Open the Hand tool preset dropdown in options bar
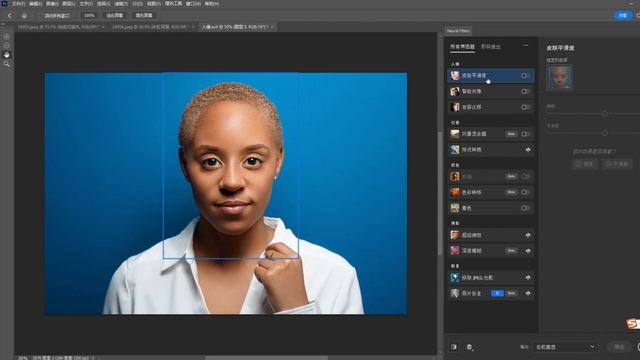This screenshot has width=640, height=360. coord(24,16)
